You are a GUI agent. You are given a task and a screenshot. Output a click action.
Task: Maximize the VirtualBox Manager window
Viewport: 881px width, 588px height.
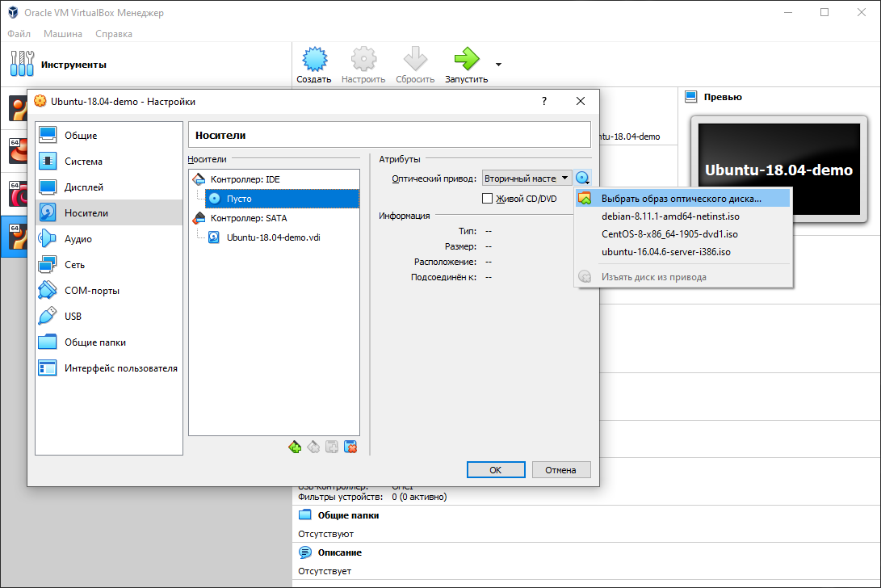[824, 12]
